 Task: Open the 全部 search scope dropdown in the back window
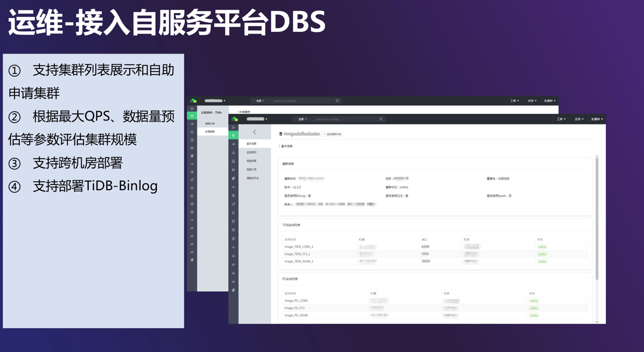point(260,101)
